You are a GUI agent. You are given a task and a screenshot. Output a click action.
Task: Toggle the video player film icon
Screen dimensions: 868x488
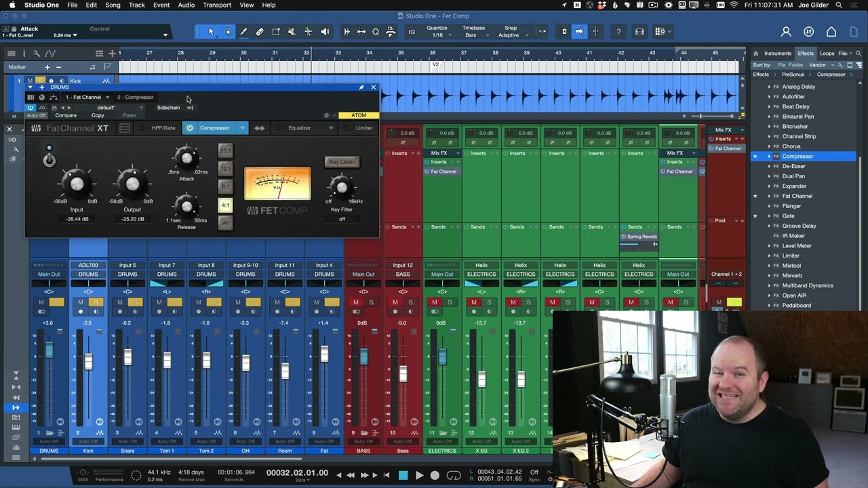[x=639, y=32]
